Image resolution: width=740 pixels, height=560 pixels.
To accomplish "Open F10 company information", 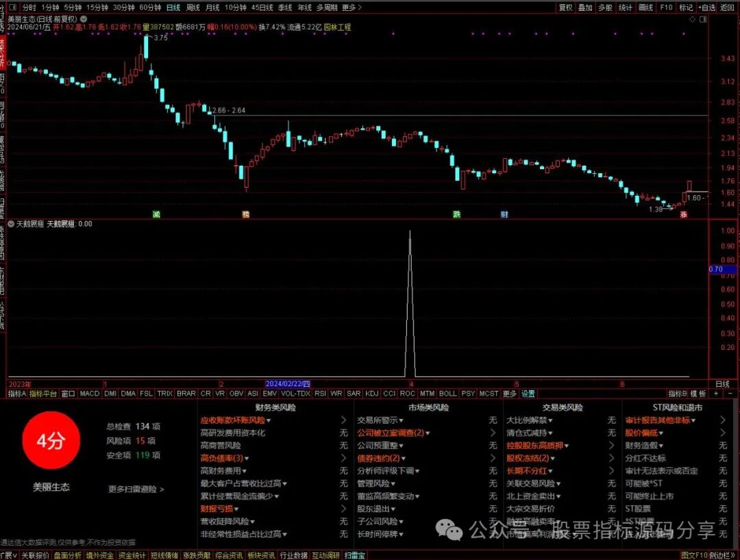I will (666, 8).
